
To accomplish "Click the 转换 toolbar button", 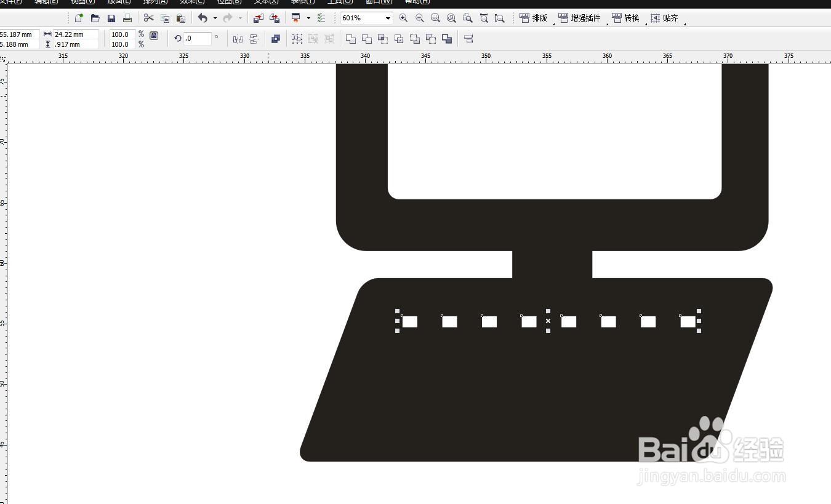I will [x=625, y=18].
